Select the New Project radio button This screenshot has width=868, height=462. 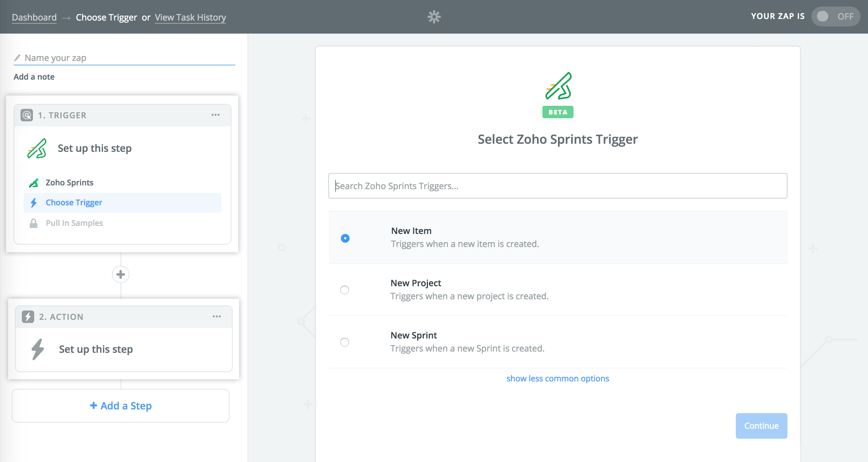(x=344, y=290)
